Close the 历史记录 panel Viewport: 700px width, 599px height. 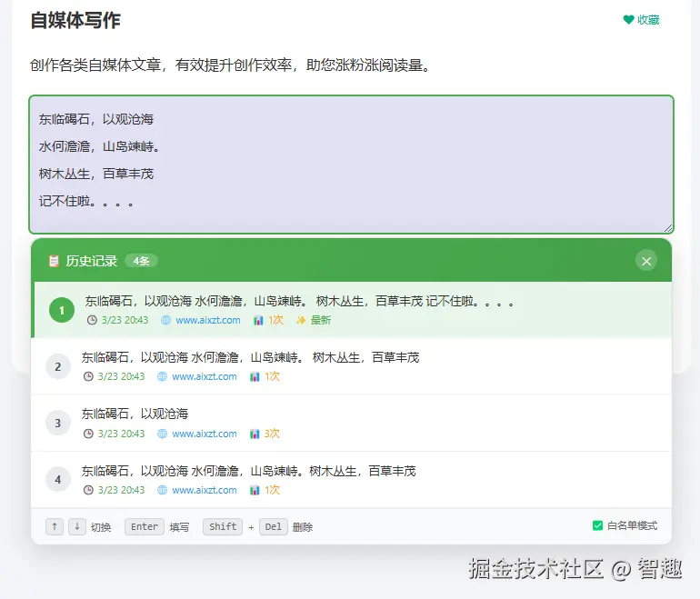click(x=646, y=261)
